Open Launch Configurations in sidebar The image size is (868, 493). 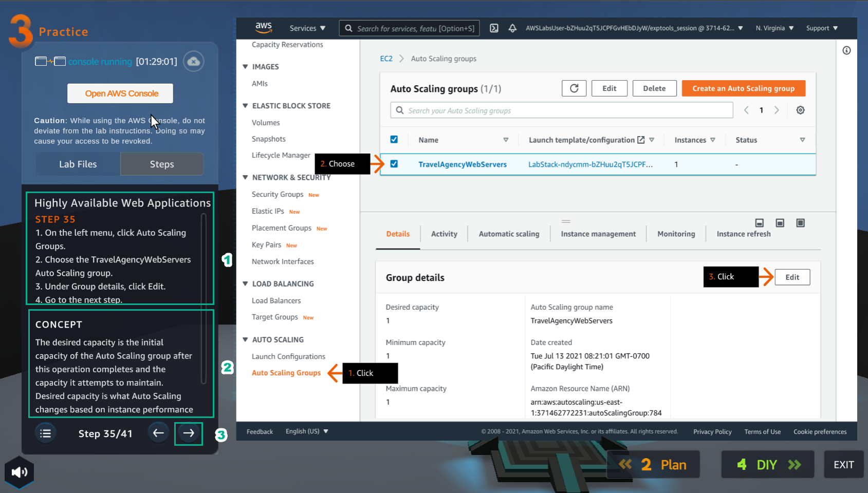(x=288, y=356)
